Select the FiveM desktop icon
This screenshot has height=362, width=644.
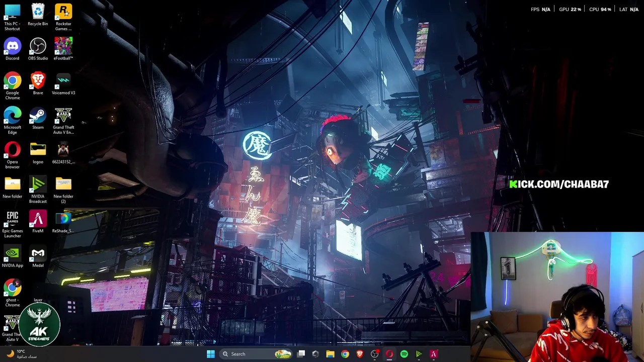click(x=38, y=222)
